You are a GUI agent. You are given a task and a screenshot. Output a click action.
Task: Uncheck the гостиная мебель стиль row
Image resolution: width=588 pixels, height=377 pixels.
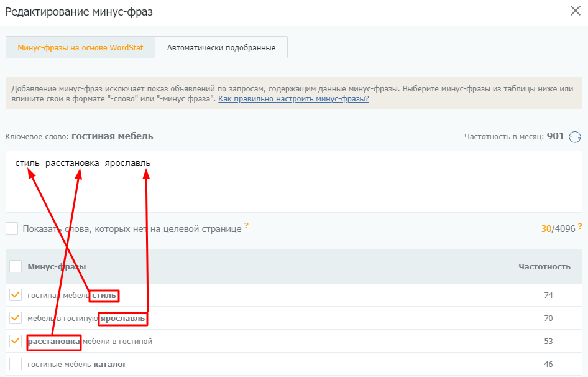point(16,295)
